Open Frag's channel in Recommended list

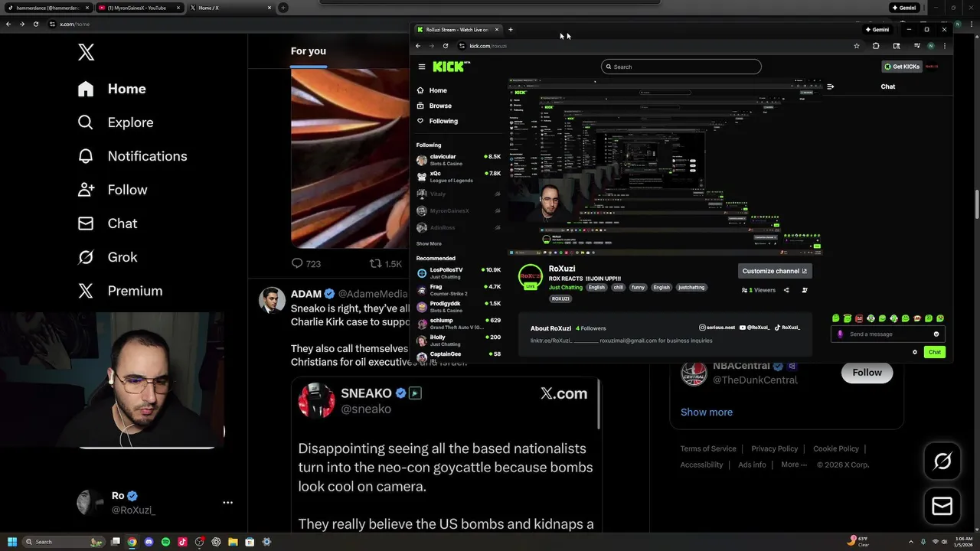(459, 290)
